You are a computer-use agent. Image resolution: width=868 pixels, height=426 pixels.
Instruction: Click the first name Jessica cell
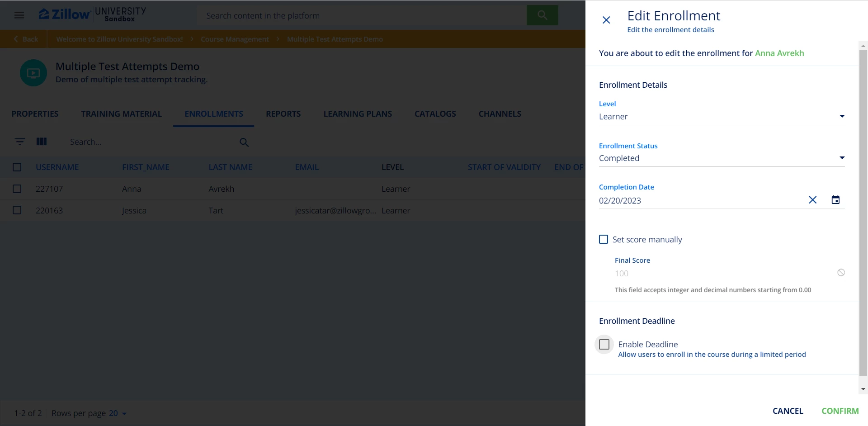134,211
